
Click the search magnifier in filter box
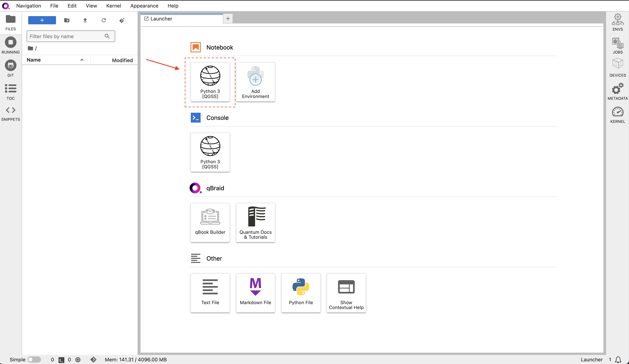pyautogui.click(x=107, y=36)
